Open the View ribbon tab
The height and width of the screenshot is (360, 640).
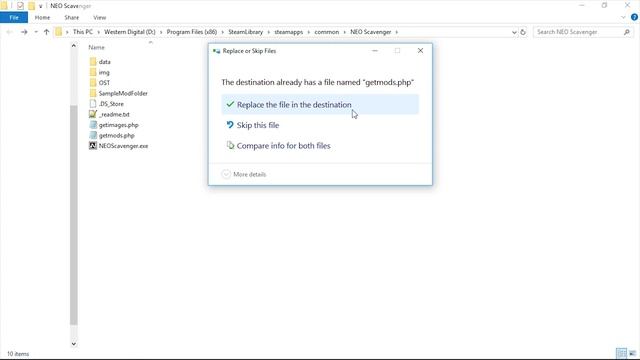coord(100,18)
